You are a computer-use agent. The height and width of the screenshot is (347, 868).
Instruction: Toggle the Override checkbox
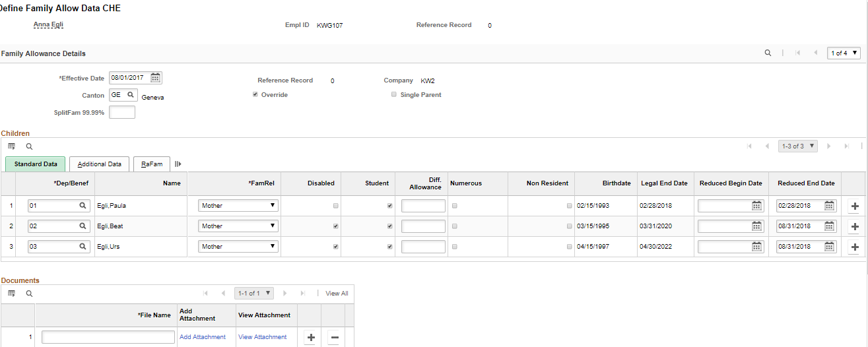[x=255, y=94]
